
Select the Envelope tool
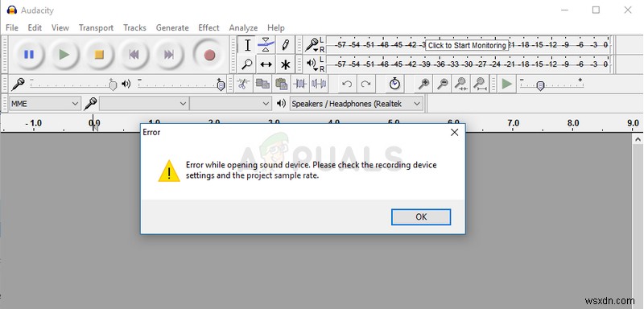(266, 45)
